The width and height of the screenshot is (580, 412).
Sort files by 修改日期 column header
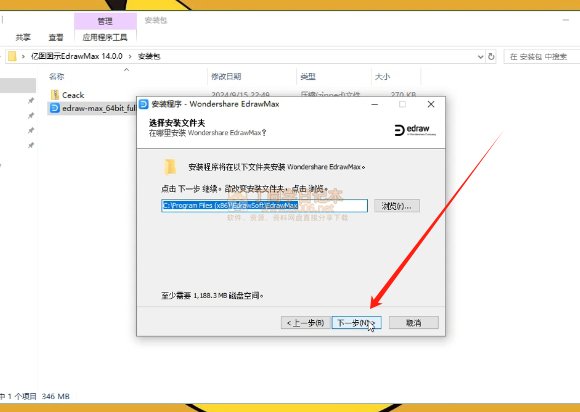pyautogui.click(x=226, y=77)
